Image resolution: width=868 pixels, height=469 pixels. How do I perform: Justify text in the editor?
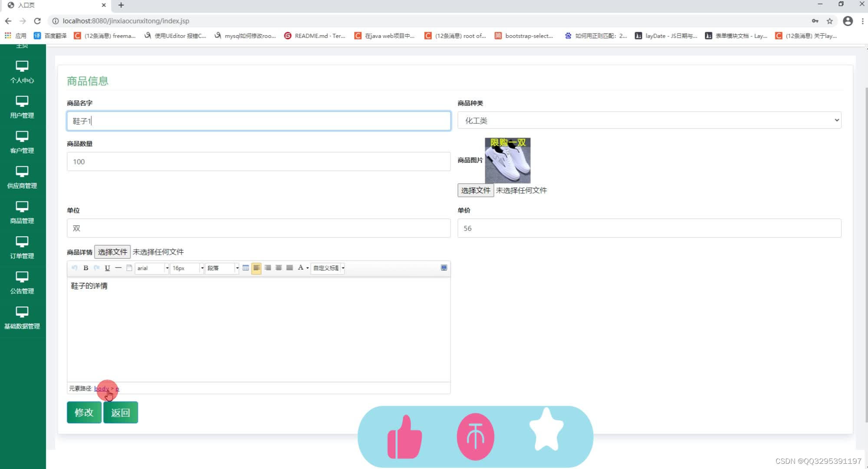pos(289,268)
